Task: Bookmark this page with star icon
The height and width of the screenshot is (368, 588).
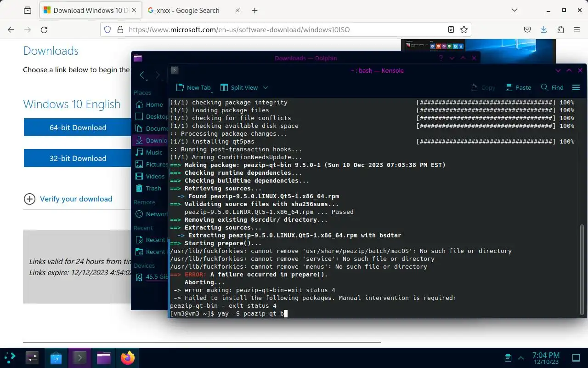Action: 464,29
